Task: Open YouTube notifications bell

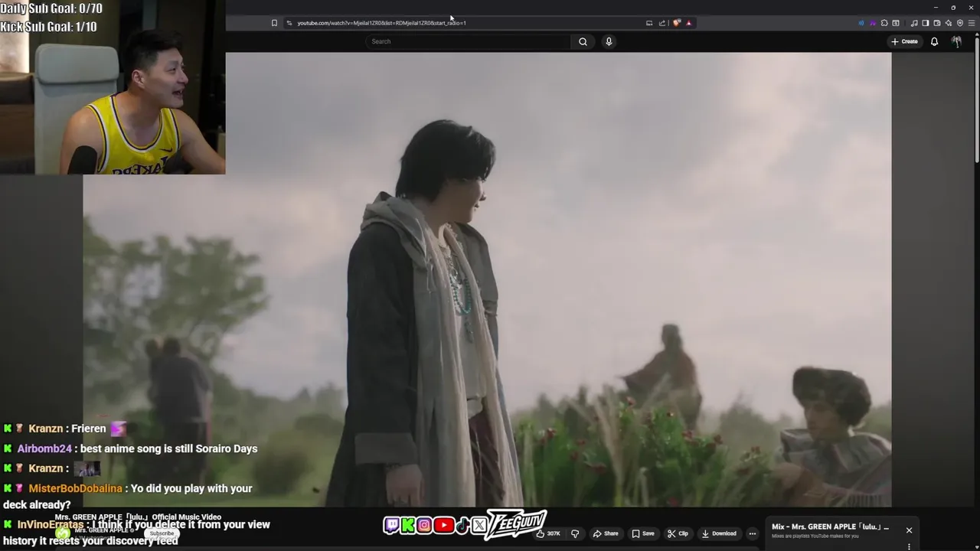Action: pos(934,41)
